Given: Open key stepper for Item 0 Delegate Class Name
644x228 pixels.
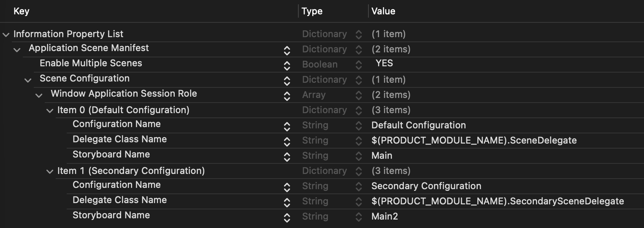Looking at the screenshot, I should pos(287,142).
